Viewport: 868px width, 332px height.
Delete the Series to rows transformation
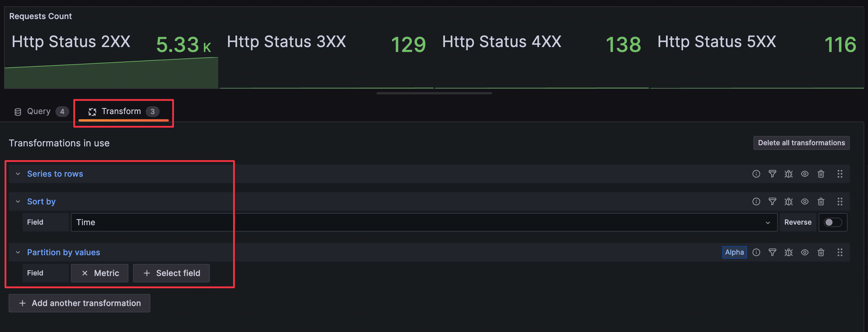821,174
